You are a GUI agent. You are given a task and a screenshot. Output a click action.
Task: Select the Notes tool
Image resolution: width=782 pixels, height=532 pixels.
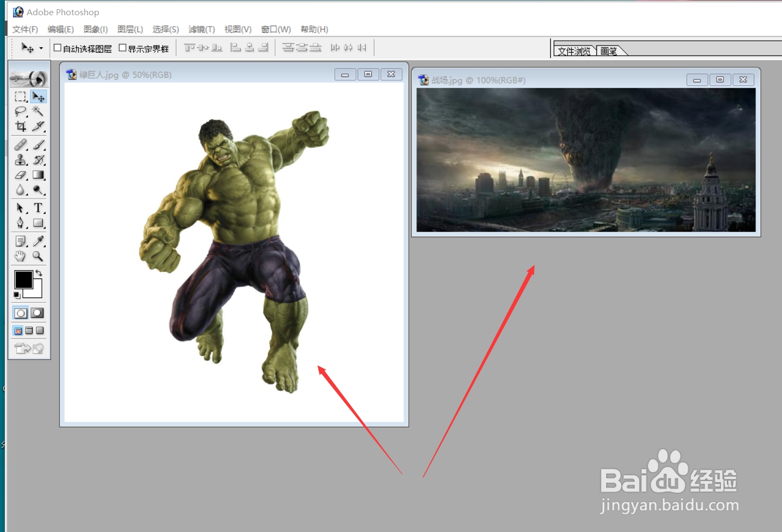21,241
